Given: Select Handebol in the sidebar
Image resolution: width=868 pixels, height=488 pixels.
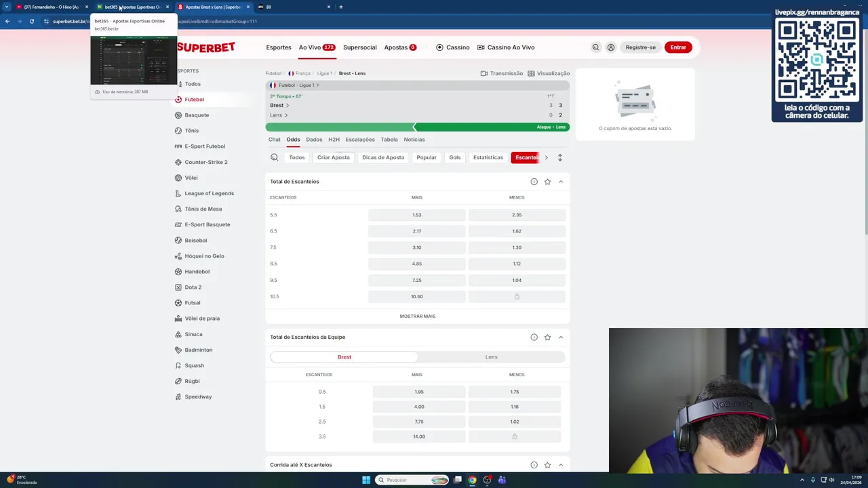Looking at the screenshot, I should click(x=192, y=272).
